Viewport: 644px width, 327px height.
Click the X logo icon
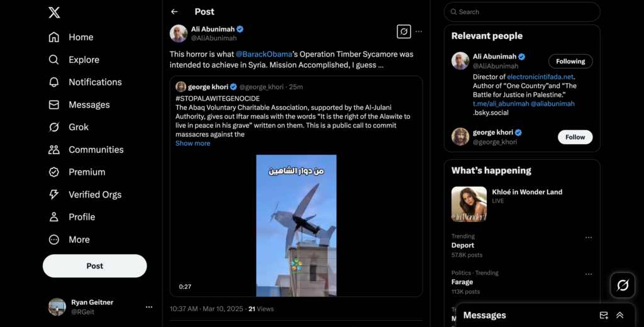tap(54, 12)
